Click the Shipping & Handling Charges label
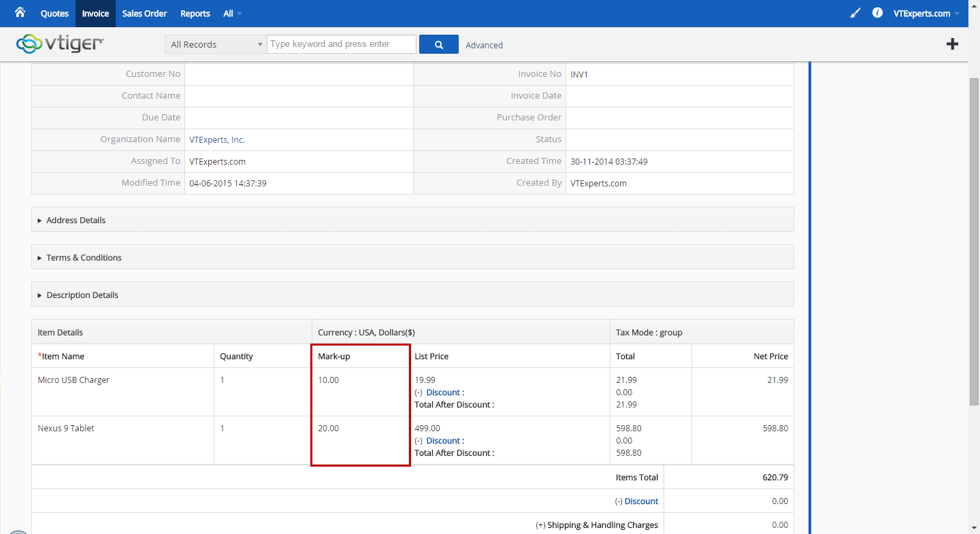 coord(602,525)
